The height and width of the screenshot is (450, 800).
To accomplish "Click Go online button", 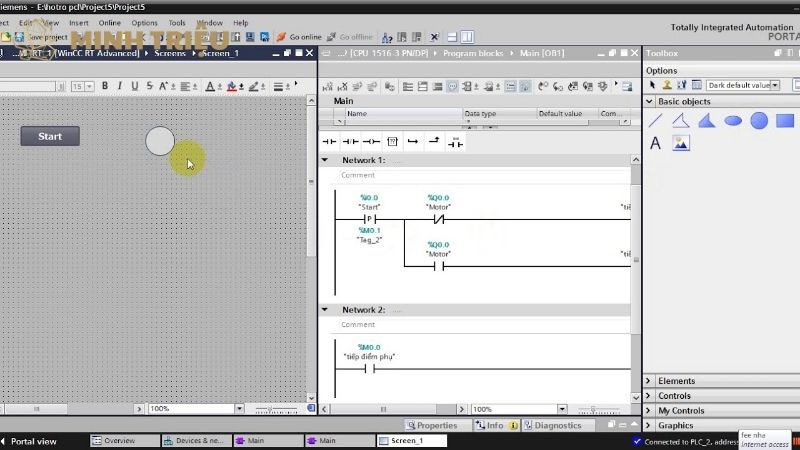I will pyautogui.click(x=301, y=37).
